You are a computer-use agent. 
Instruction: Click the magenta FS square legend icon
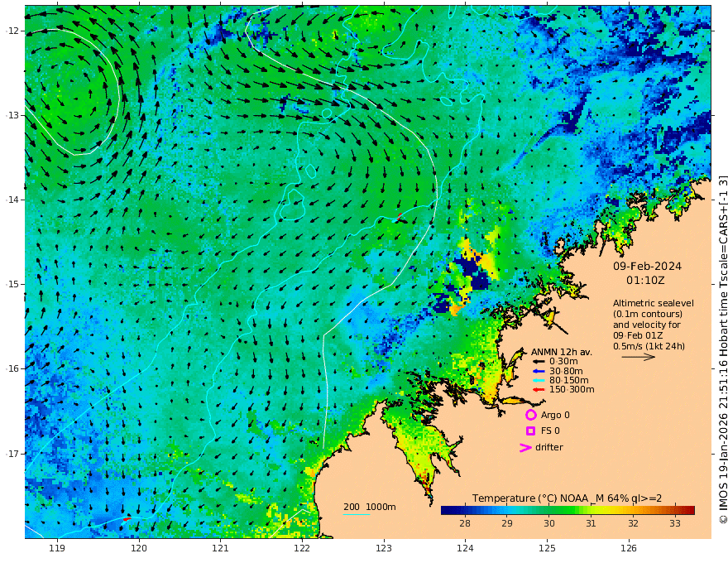pos(530,431)
